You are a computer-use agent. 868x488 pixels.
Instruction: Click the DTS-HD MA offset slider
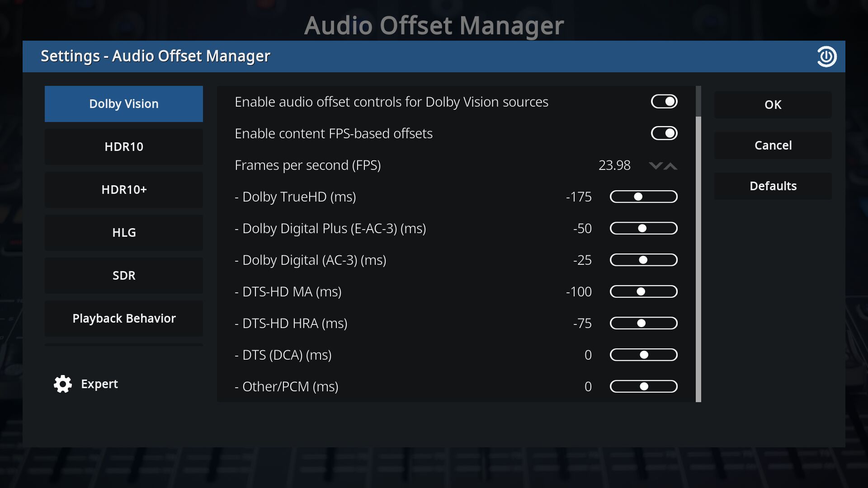tap(644, 291)
